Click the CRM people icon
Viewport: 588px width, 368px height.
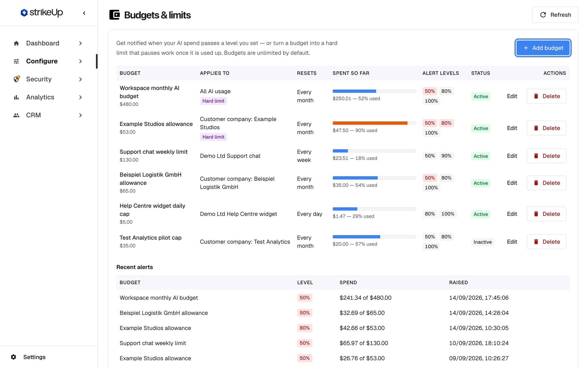[16, 115]
